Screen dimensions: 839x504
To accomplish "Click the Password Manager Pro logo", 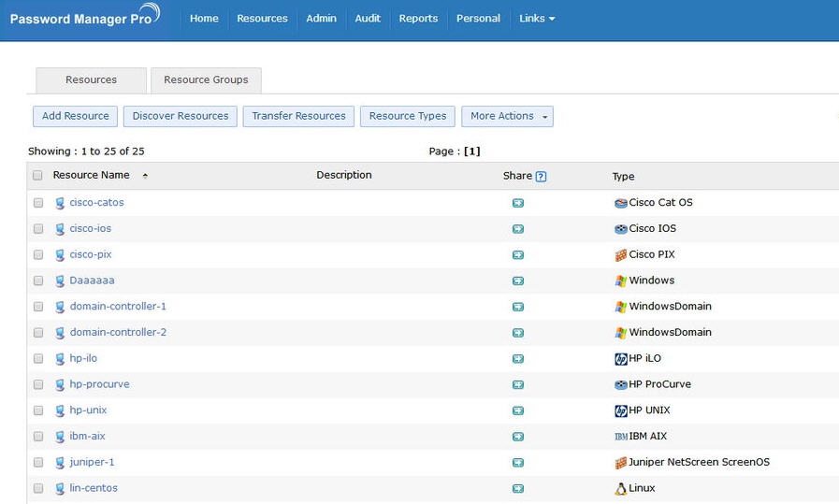I will coord(84,17).
